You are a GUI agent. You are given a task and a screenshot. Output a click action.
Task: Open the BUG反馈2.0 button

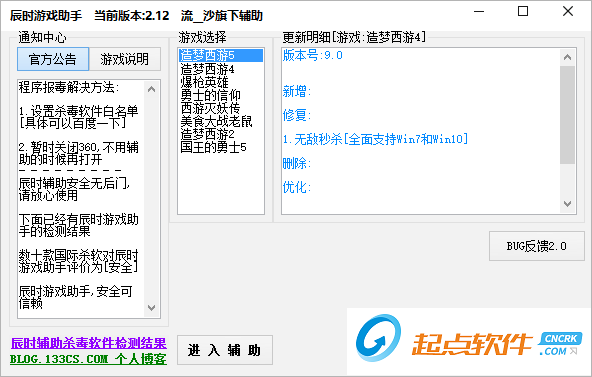coord(536,246)
